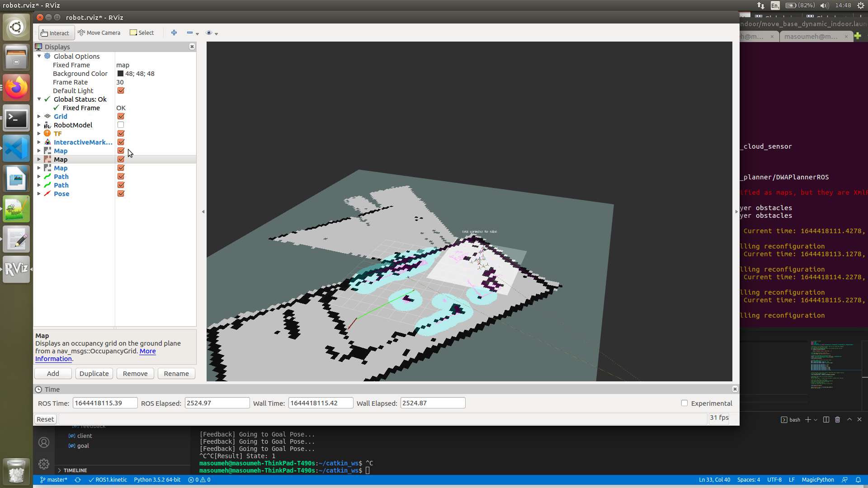Screen dimensions: 868x488
Task: Click the Wall Elapsed field
Action: tap(433, 403)
